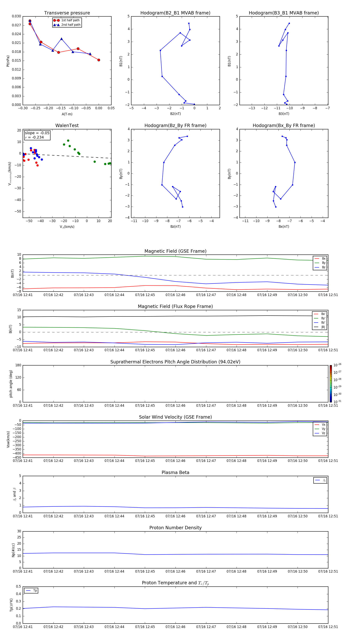Click the "|B|" entry in Flux Rope legend

[x=320, y=327]
